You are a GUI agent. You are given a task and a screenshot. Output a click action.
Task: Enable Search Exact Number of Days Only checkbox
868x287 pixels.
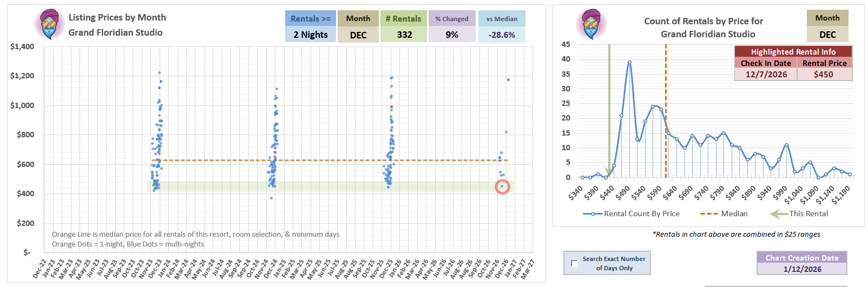pyautogui.click(x=574, y=263)
